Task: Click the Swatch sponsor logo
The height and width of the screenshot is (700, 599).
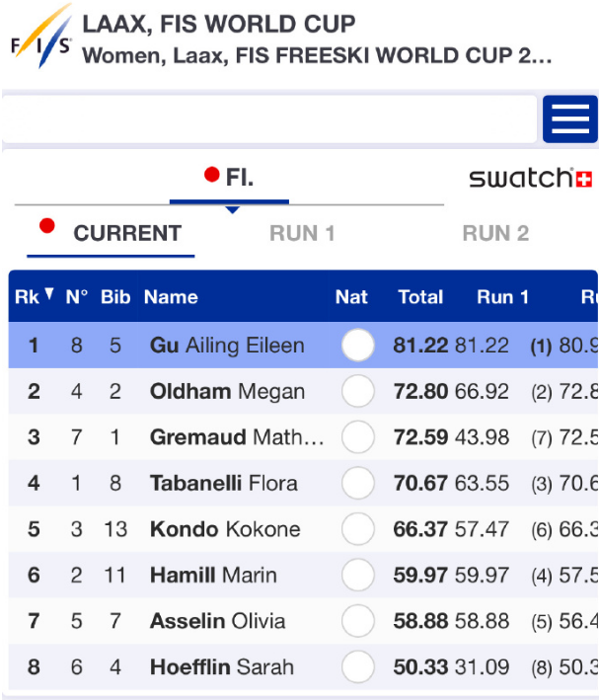Action: point(530,179)
